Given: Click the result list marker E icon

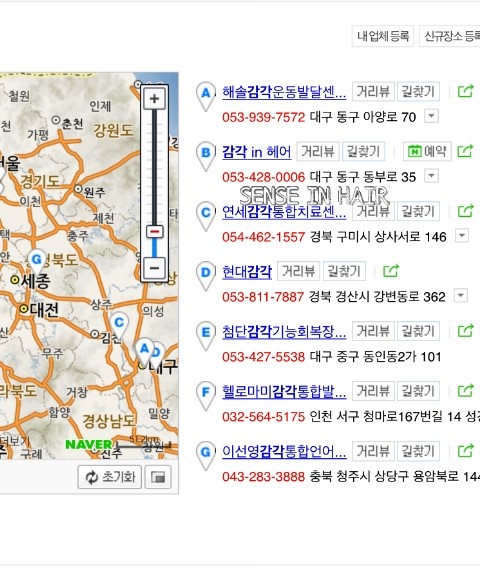Looking at the screenshot, I should click(x=206, y=335).
